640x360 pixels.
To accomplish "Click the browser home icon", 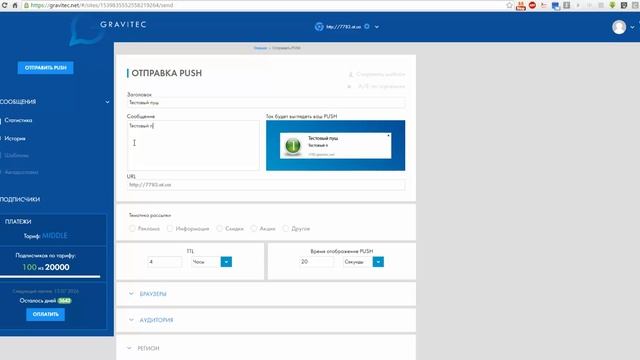I will coord(15,5).
